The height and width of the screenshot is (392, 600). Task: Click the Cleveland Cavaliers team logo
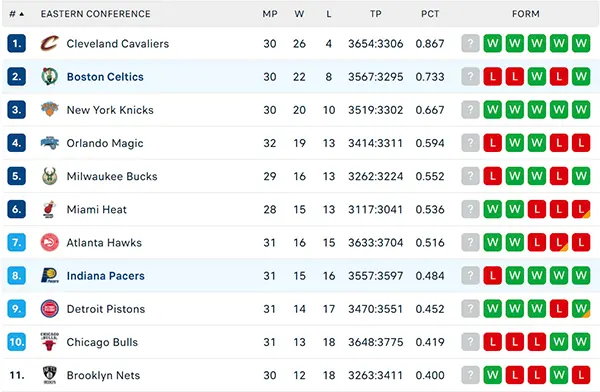(x=50, y=43)
